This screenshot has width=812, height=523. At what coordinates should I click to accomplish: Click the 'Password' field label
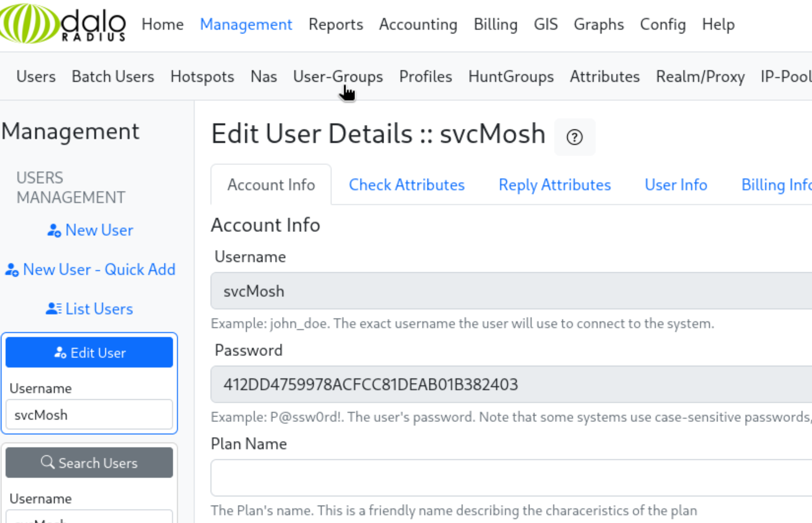click(248, 350)
